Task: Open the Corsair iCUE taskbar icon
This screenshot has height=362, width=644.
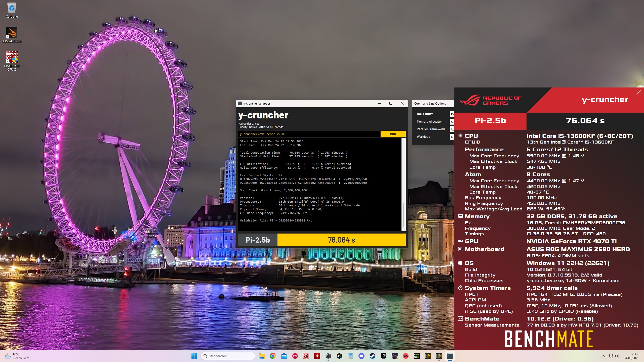Action: pos(339,356)
